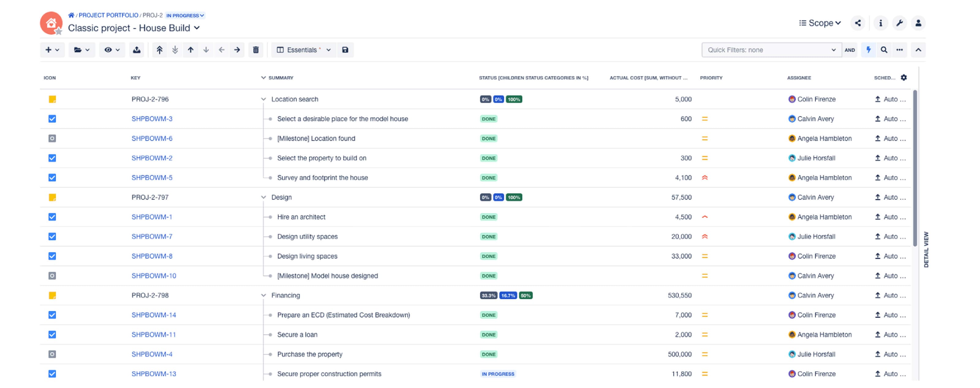
Task: Click milestone icon for SHPBOWM-4 row
Action: point(52,354)
